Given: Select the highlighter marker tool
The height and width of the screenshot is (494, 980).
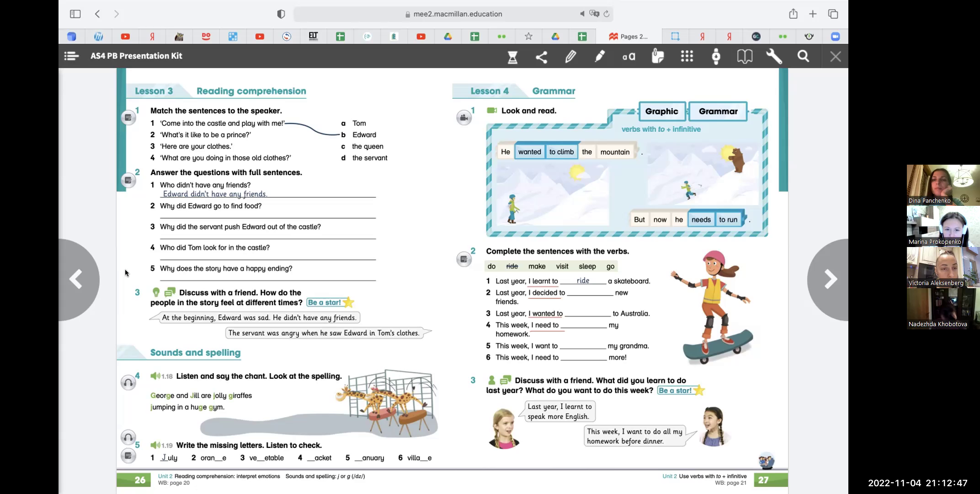Looking at the screenshot, I should click(600, 57).
